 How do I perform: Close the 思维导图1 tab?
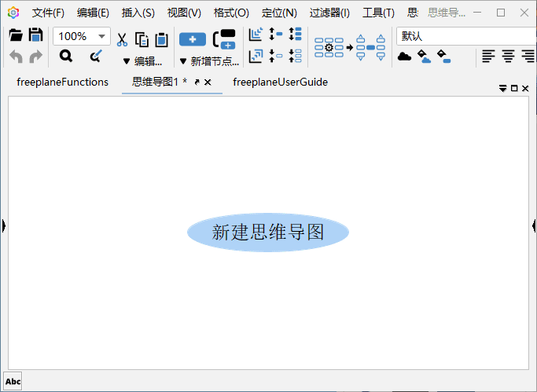[x=208, y=82]
